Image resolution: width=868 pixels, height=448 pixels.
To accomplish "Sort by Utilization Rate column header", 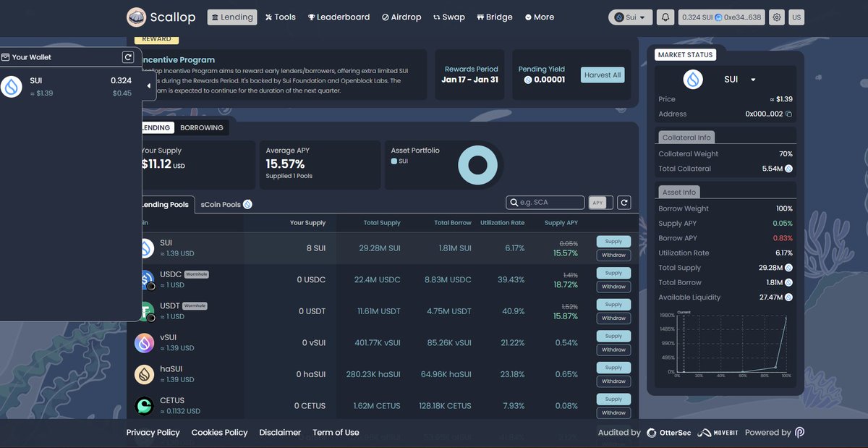I will 502,223.
